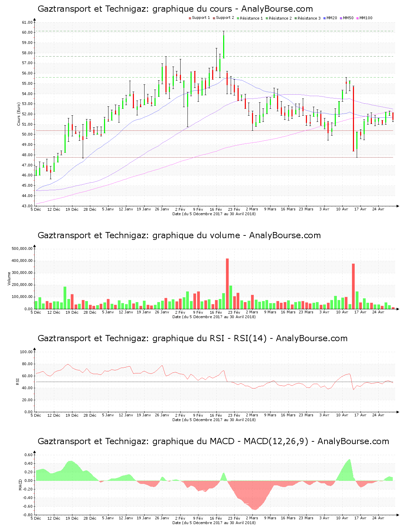Viewport: 412px width, 532px height.
Task: Click the 43.00 price axis label
Action: [27, 206]
